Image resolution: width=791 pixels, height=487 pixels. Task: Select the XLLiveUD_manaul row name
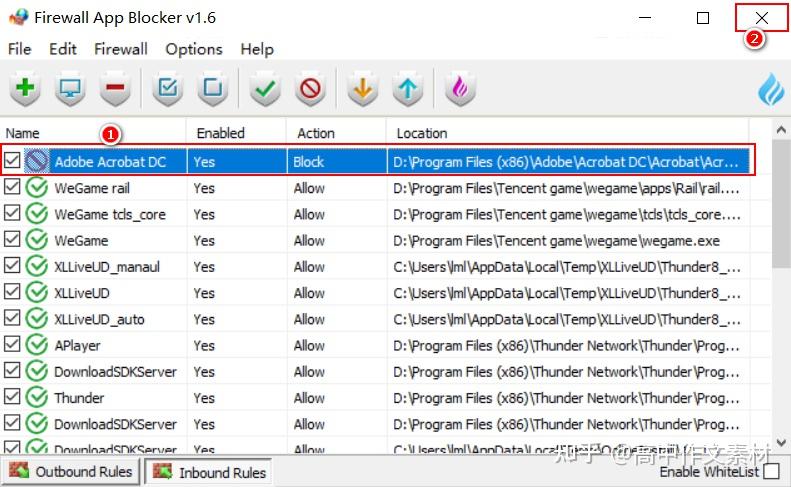point(107,267)
